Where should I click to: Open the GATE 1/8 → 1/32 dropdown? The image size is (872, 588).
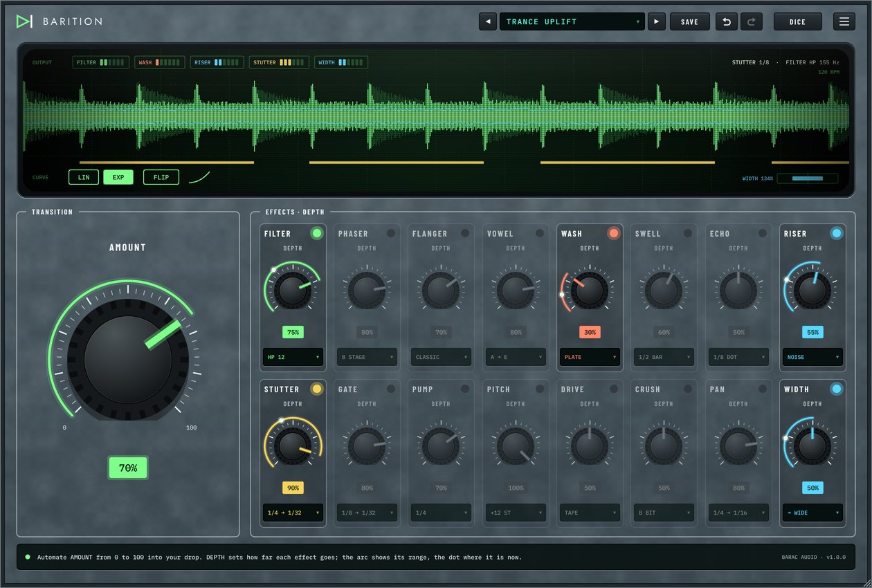[367, 513]
